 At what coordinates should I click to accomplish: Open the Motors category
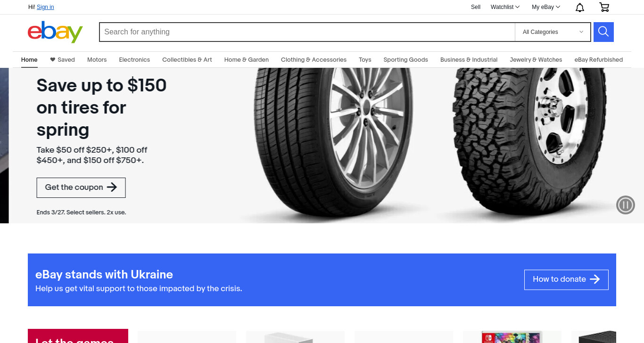coord(97,60)
